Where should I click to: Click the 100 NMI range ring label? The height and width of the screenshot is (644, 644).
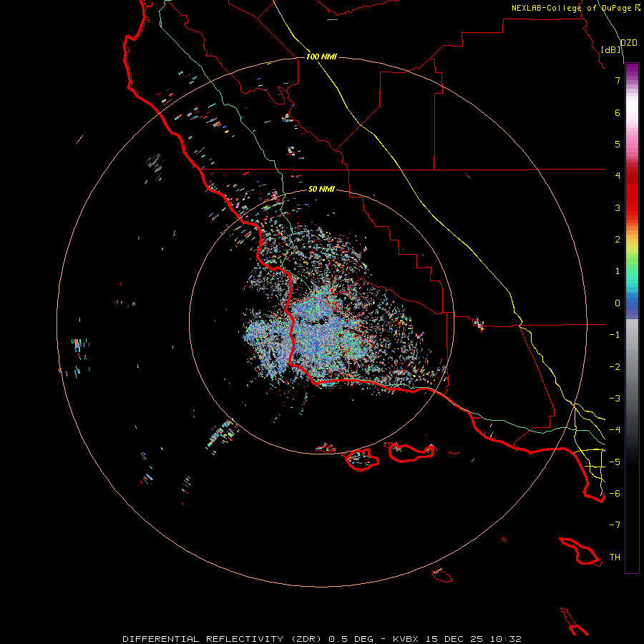pyautogui.click(x=321, y=57)
